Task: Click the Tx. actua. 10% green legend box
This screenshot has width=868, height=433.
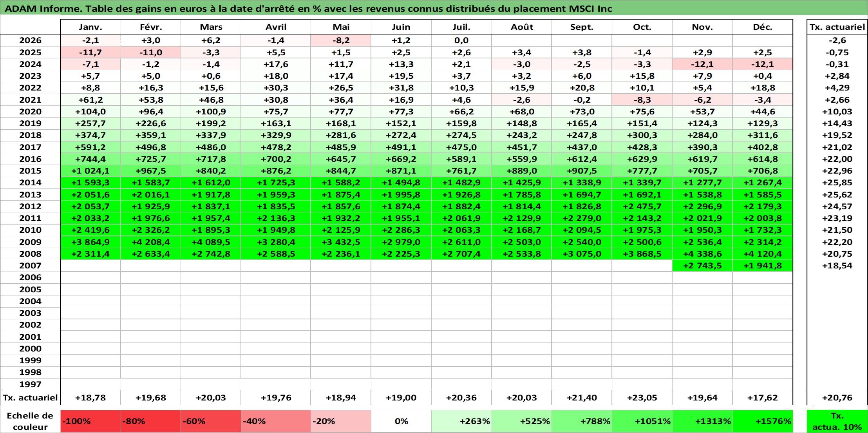Action: pos(837,421)
